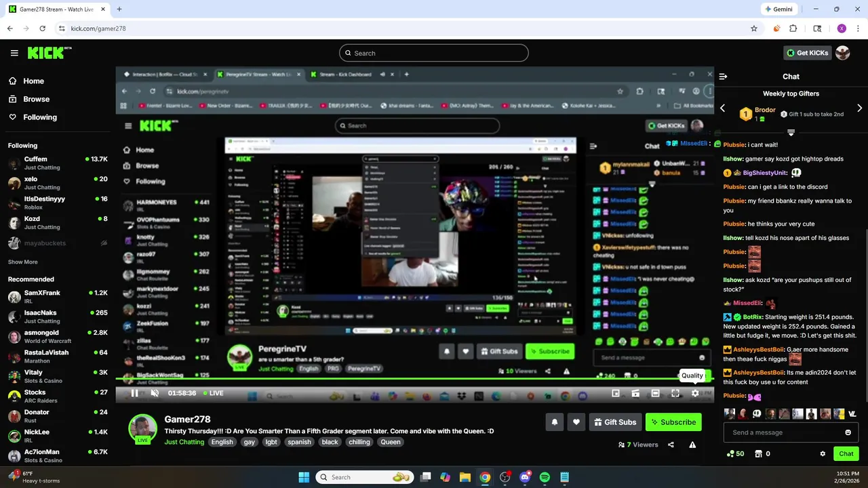Screen dimensions: 868x488
Task: Select the English tag
Action: coord(222,442)
